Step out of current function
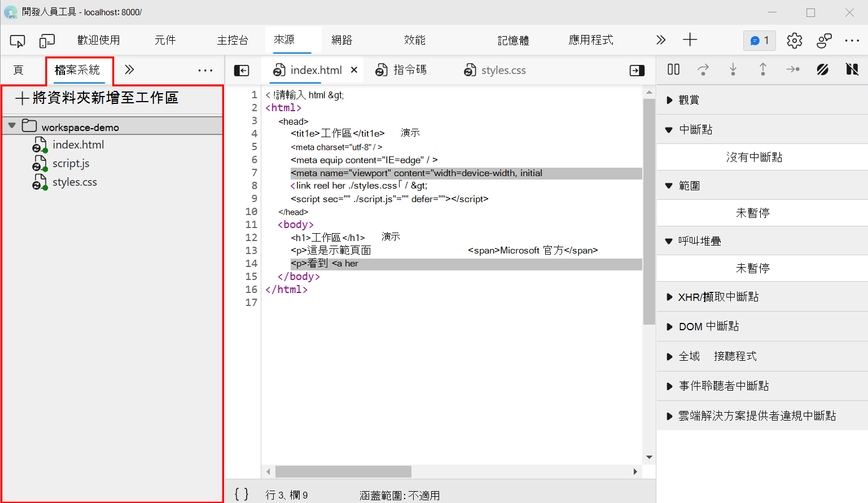The image size is (868, 503). point(763,69)
